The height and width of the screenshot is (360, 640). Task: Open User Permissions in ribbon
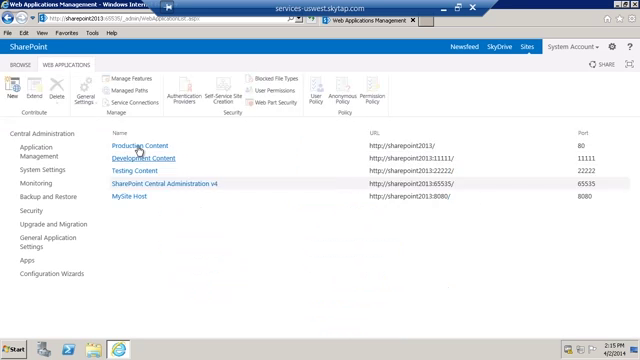(270, 90)
